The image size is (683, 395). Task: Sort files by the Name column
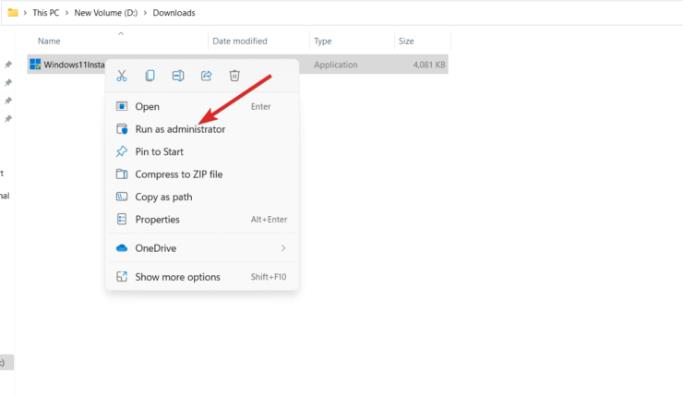pyautogui.click(x=49, y=41)
